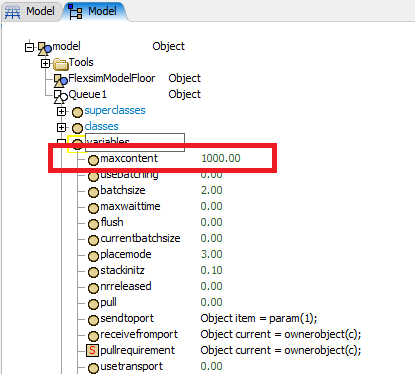Image resolution: width=415 pixels, height=374 pixels.
Task: Select the pullrequirement variable node
Action: (x=137, y=350)
